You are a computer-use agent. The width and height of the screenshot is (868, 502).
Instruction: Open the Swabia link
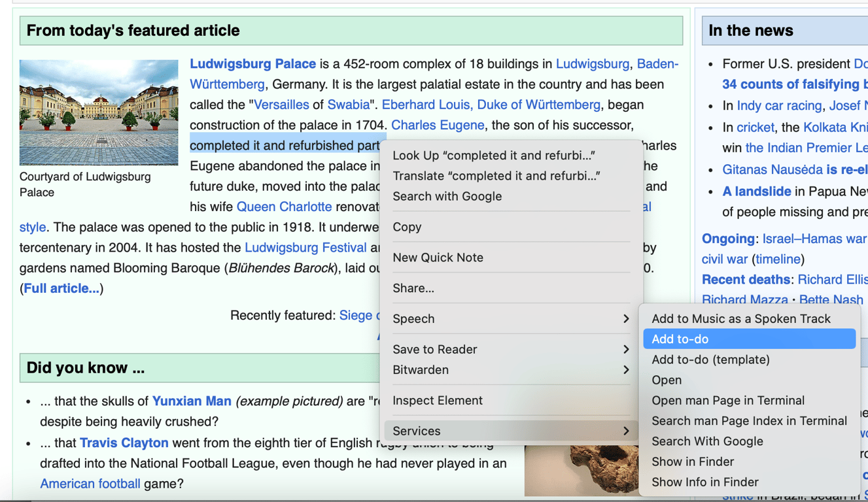coord(349,105)
